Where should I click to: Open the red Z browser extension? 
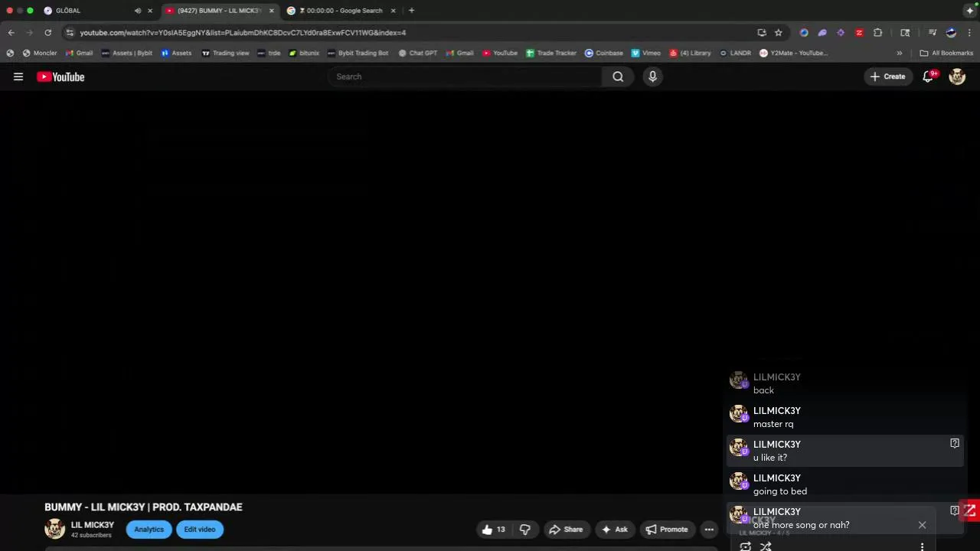[x=859, y=33]
